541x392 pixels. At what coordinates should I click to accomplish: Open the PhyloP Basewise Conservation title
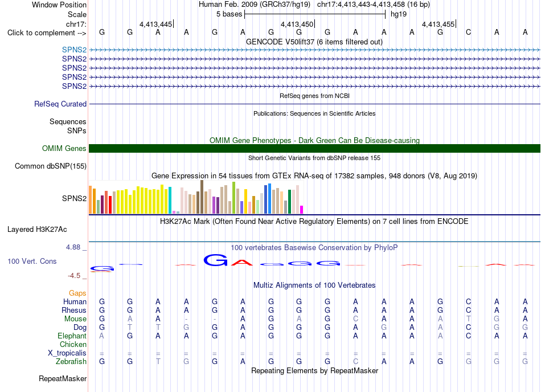click(x=314, y=247)
